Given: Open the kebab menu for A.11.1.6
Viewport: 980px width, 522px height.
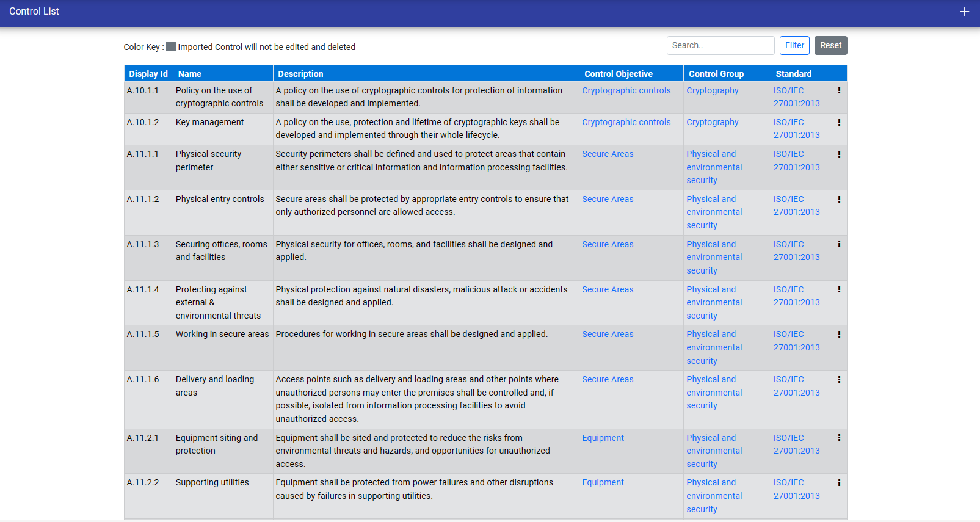Looking at the screenshot, I should (x=839, y=380).
